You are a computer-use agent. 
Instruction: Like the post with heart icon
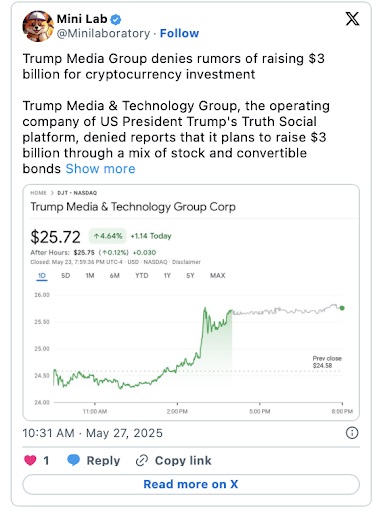tap(30, 460)
